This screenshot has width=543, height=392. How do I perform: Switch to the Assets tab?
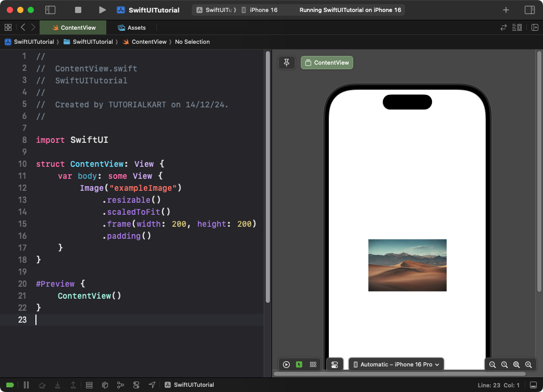132,27
